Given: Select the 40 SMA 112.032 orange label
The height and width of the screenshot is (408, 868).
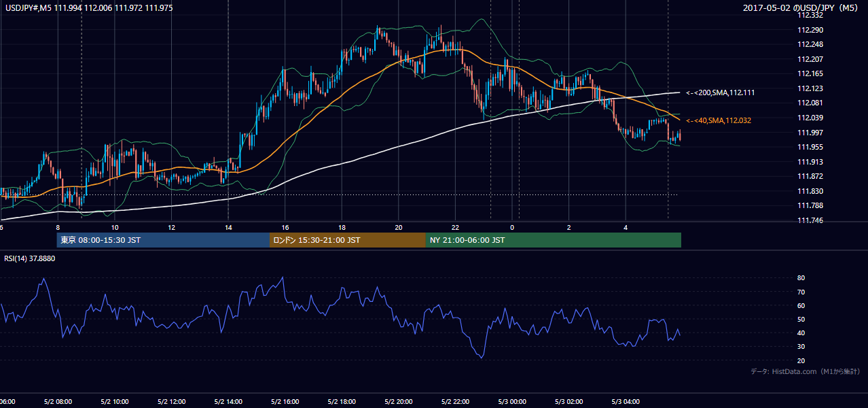Looking at the screenshot, I should point(719,120).
